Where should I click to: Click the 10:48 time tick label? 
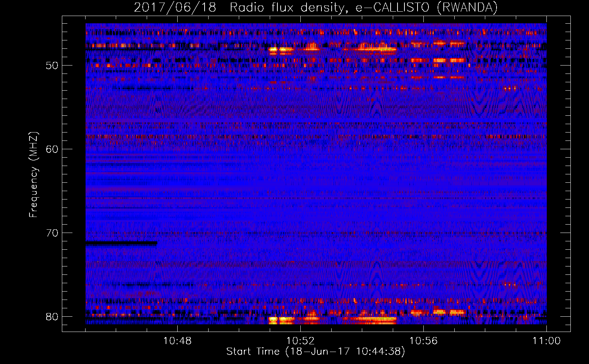pos(177,341)
